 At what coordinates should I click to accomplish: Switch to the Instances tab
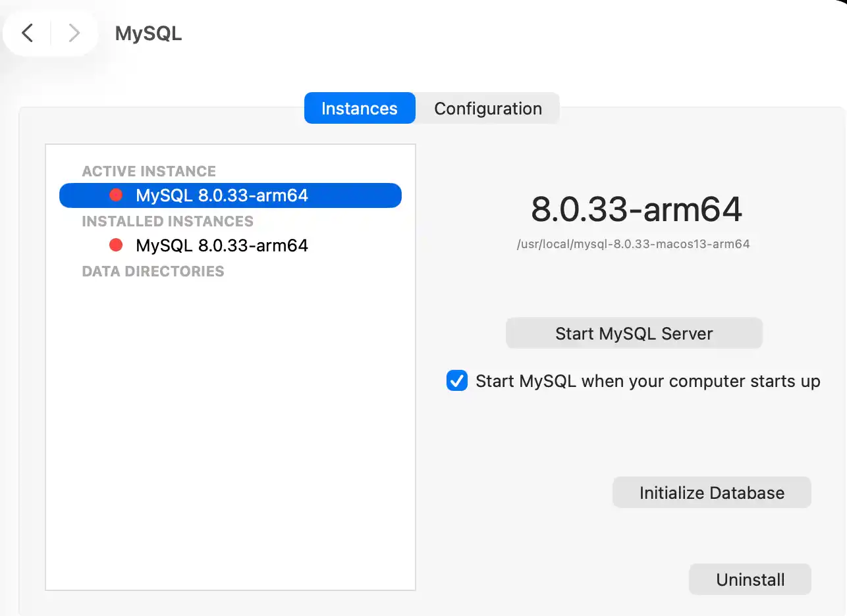359,108
